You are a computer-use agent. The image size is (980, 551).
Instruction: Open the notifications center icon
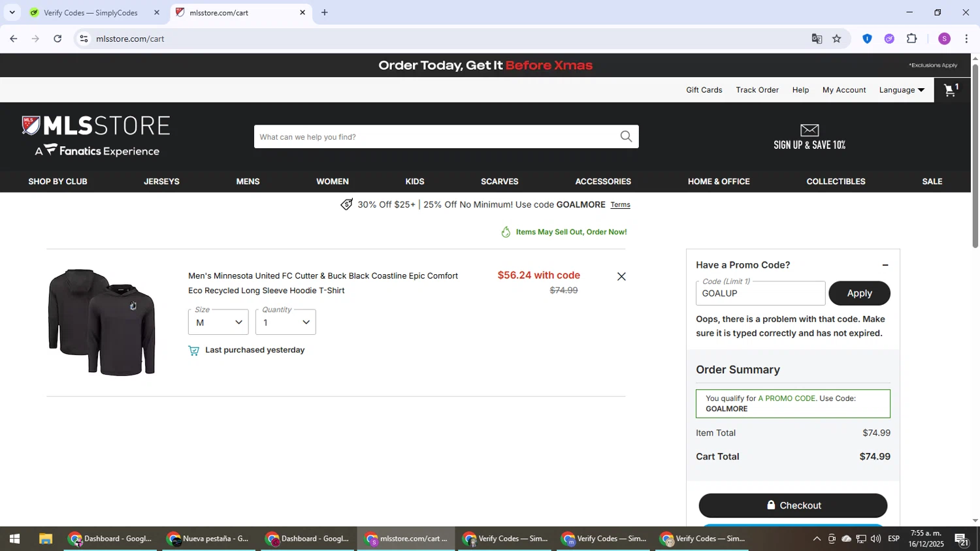pos(961,539)
